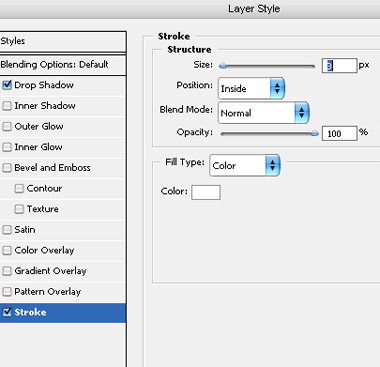This screenshot has width=380, height=367.
Task: Click the Opacity slider handle
Action: (x=314, y=134)
